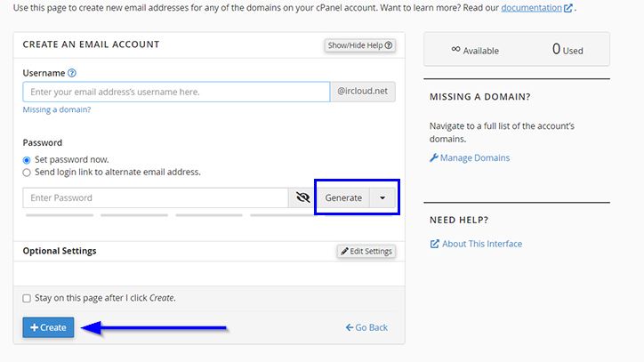Click Show/Hide Help button

(x=359, y=45)
